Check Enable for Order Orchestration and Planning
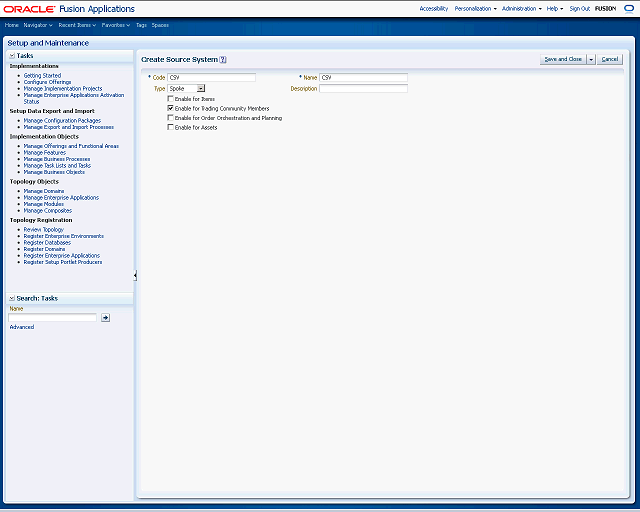 [171, 118]
